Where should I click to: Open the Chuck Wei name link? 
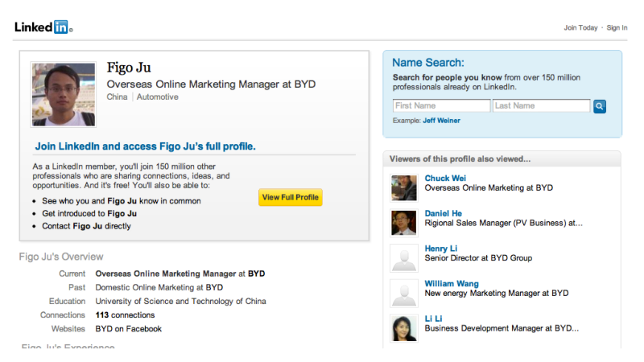[x=445, y=178]
